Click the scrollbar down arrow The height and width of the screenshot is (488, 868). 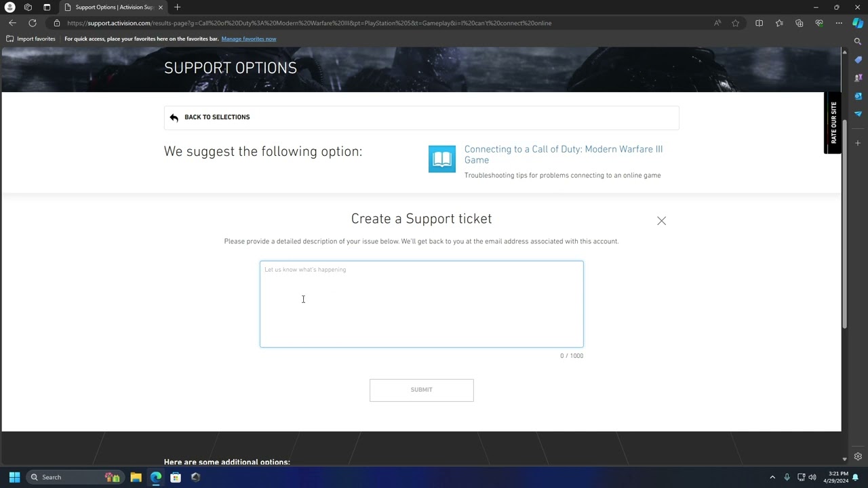point(844,459)
